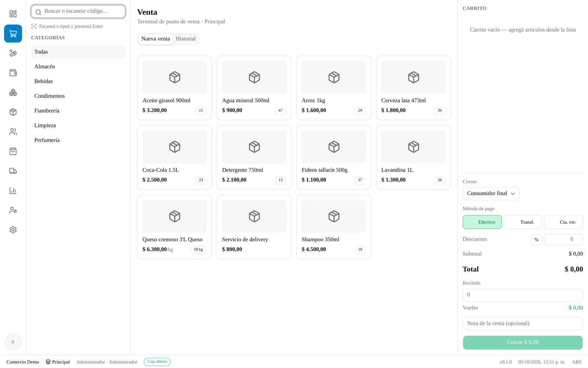Open the delivery truck icon in sidebar
Viewport: 588px width, 368px height.
[13, 171]
